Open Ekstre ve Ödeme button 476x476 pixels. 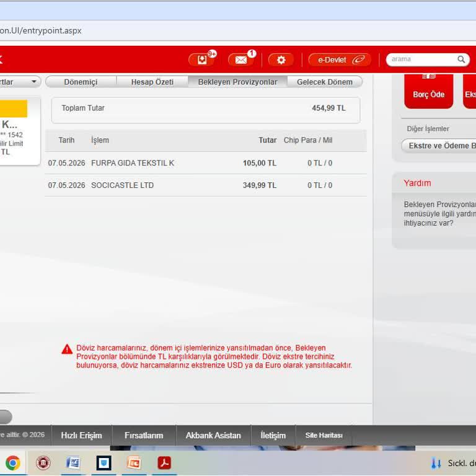pyautogui.click(x=439, y=146)
